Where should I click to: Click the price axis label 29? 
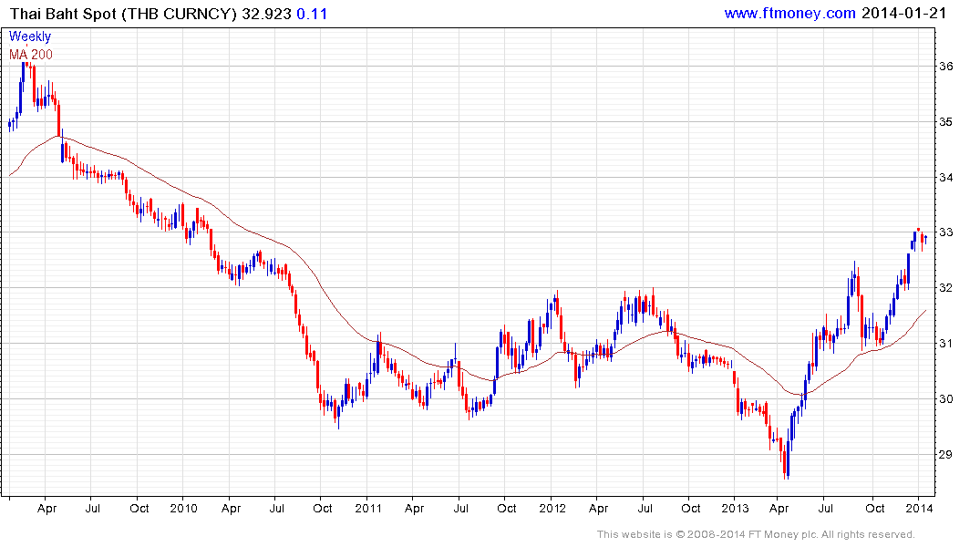pos(945,455)
